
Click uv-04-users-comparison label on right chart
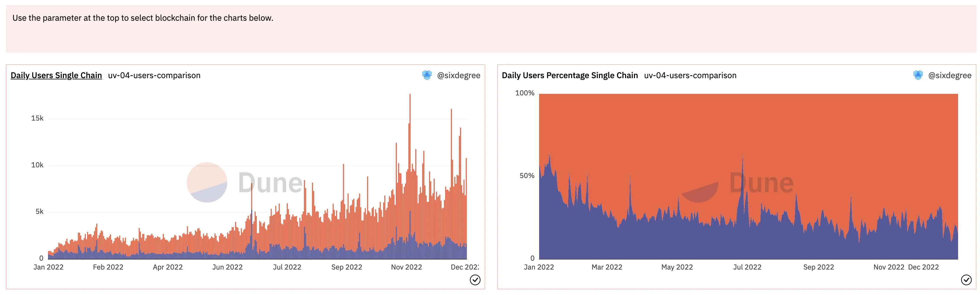690,75
